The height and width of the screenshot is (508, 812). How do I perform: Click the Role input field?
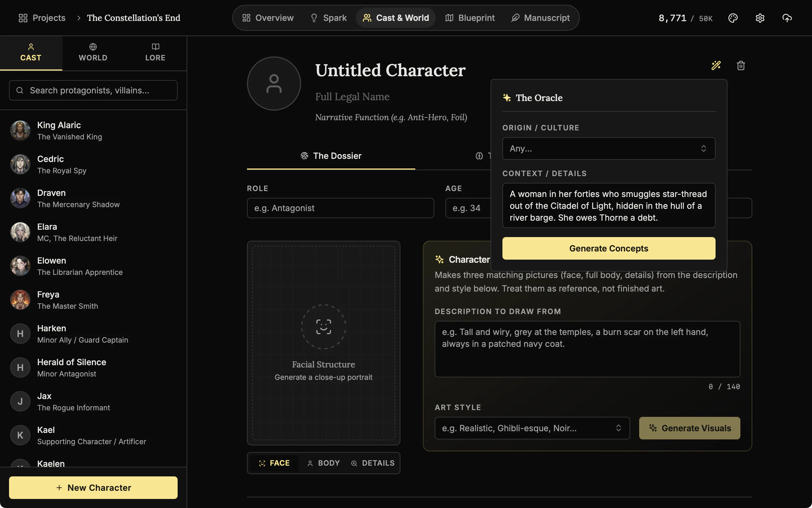[340, 208]
